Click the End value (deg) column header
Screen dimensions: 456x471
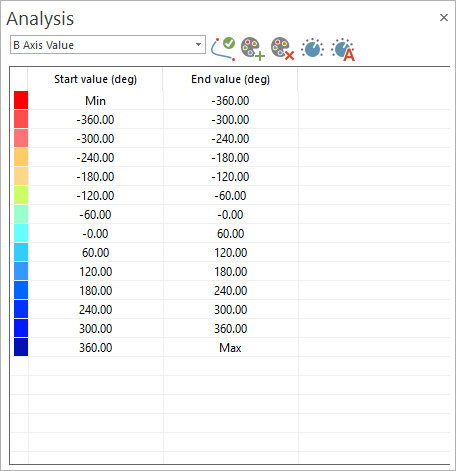point(230,79)
